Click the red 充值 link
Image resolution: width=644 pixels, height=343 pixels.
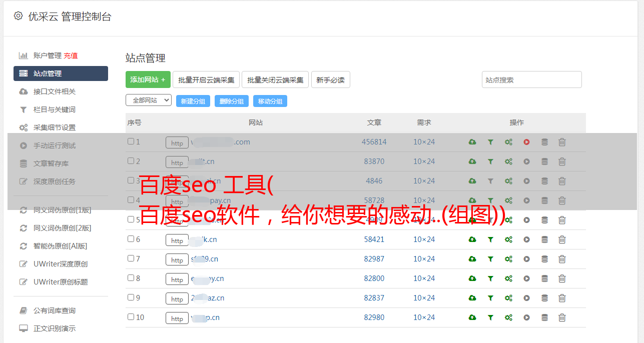point(71,55)
